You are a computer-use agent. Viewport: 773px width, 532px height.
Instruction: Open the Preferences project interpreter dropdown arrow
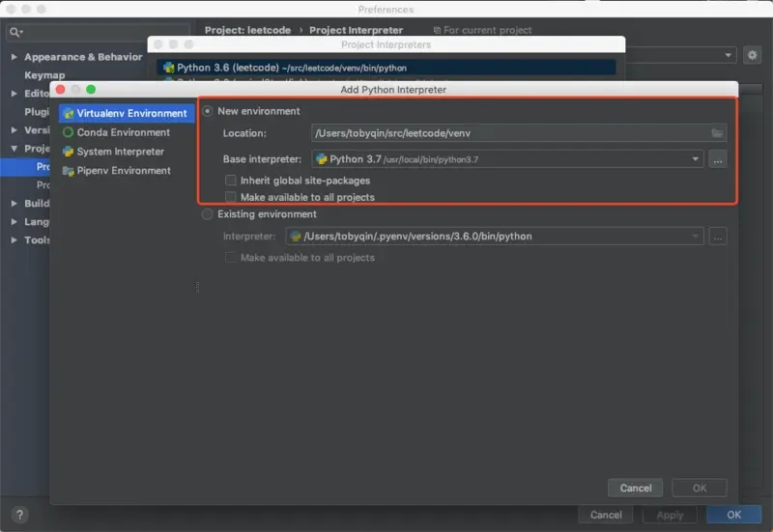728,55
